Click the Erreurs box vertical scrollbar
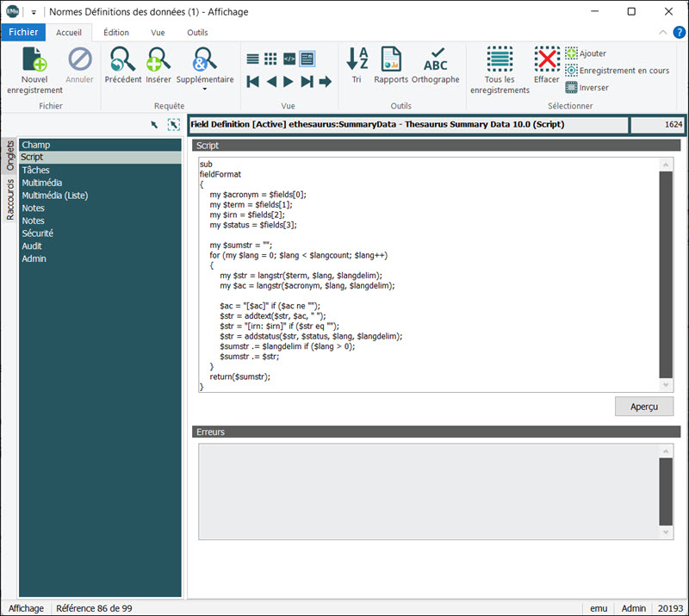 coord(666,492)
